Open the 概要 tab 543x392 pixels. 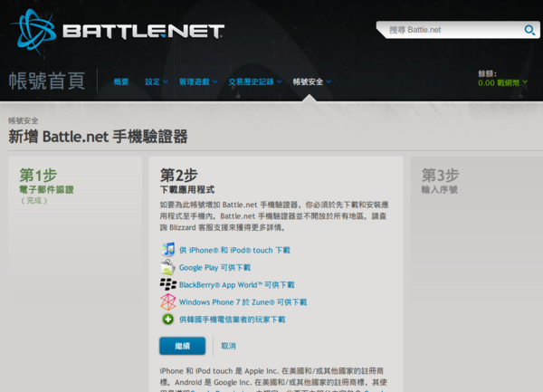pos(121,82)
